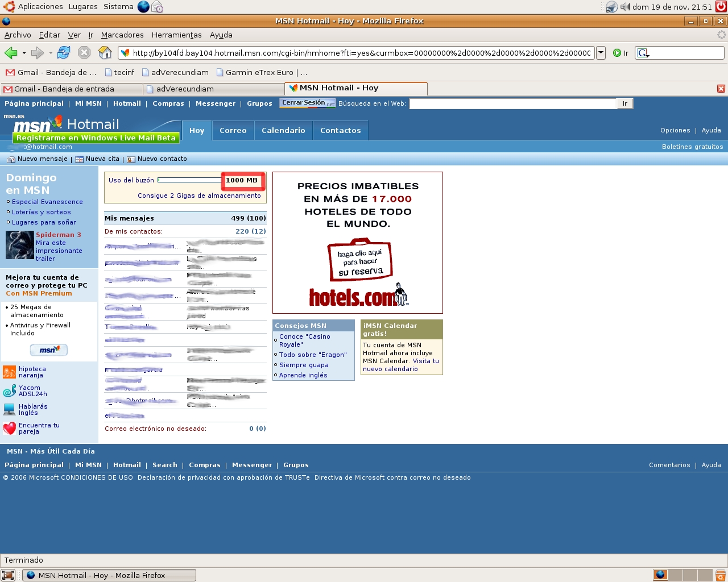Open the Opciones link
The height and width of the screenshot is (582, 728).
click(675, 130)
